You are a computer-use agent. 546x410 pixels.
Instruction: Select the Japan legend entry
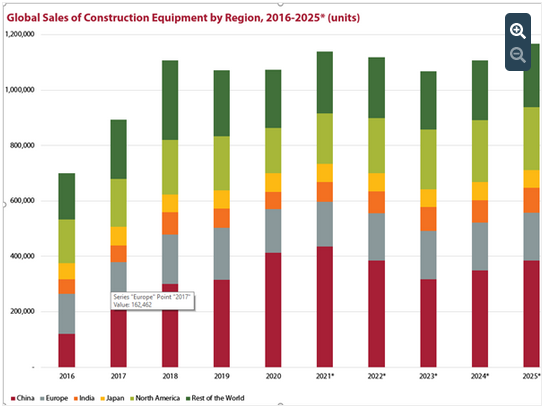[x=112, y=398]
